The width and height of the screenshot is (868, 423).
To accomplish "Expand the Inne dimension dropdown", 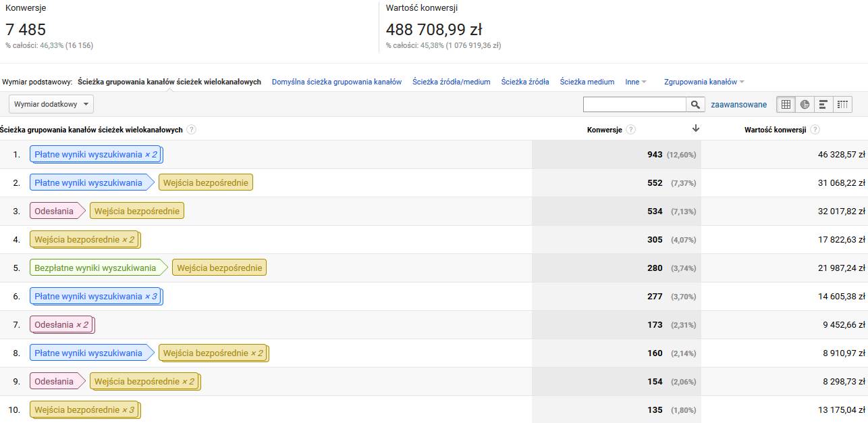I will click(x=635, y=82).
